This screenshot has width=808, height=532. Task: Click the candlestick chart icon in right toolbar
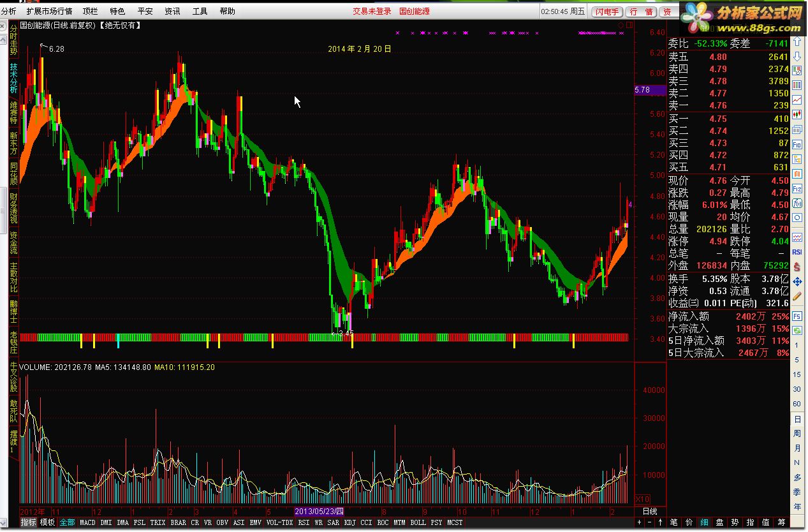pos(797,115)
